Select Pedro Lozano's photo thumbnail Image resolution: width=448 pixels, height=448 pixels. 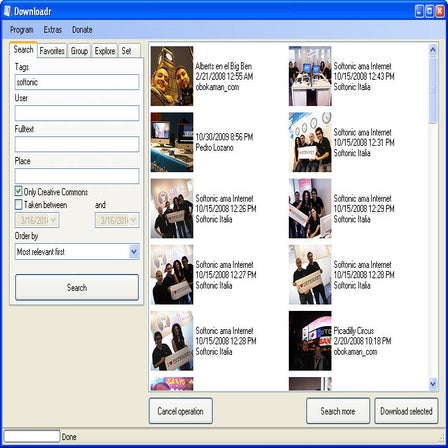(172, 142)
